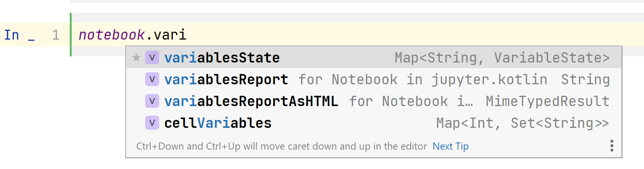
Task: Place caret after the typed '.vari' text
Action: point(187,35)
